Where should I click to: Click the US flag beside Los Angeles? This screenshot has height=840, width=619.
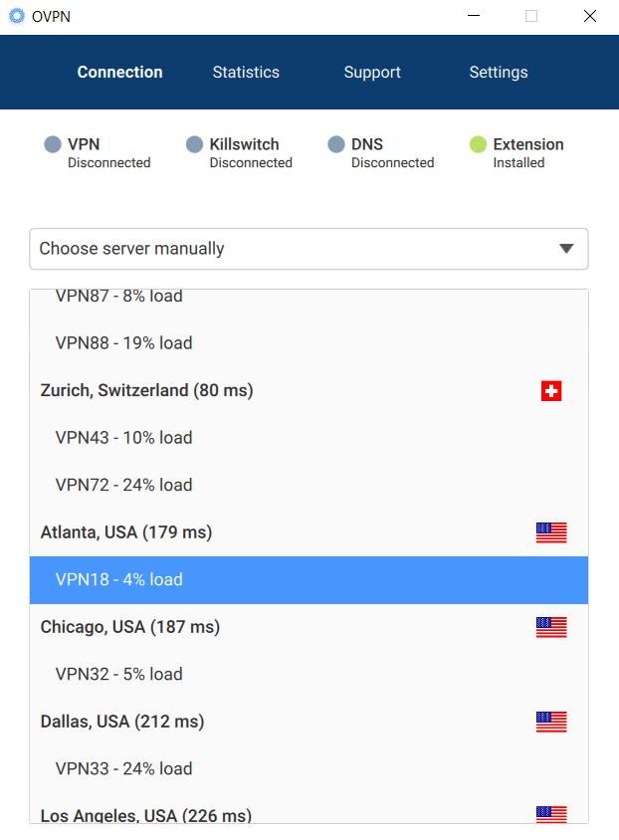(x=551, y=814)
